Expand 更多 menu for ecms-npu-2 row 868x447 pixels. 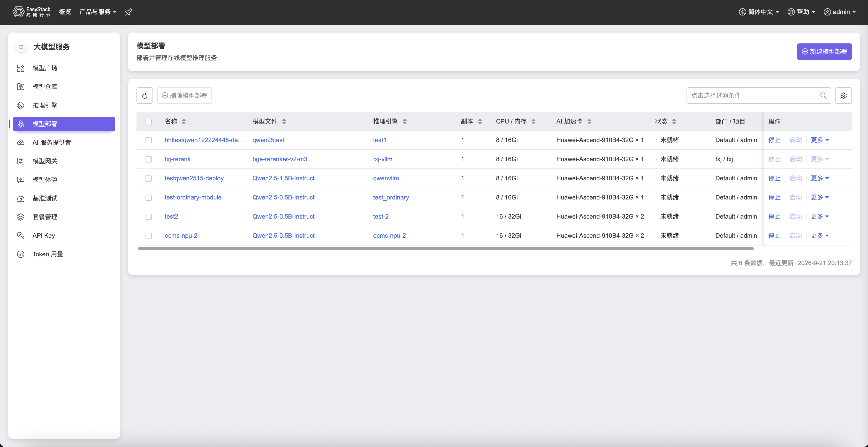(x=819, y=235)
